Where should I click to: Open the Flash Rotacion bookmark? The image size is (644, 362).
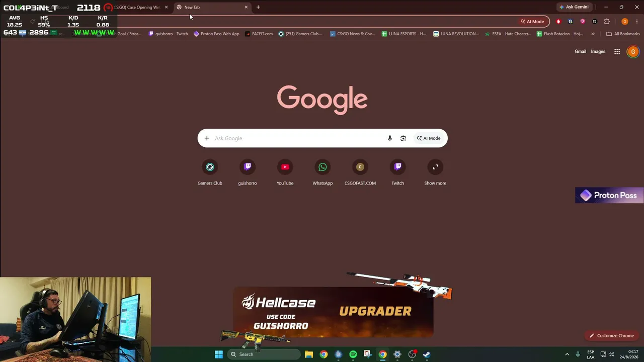(x=559, y=34)
